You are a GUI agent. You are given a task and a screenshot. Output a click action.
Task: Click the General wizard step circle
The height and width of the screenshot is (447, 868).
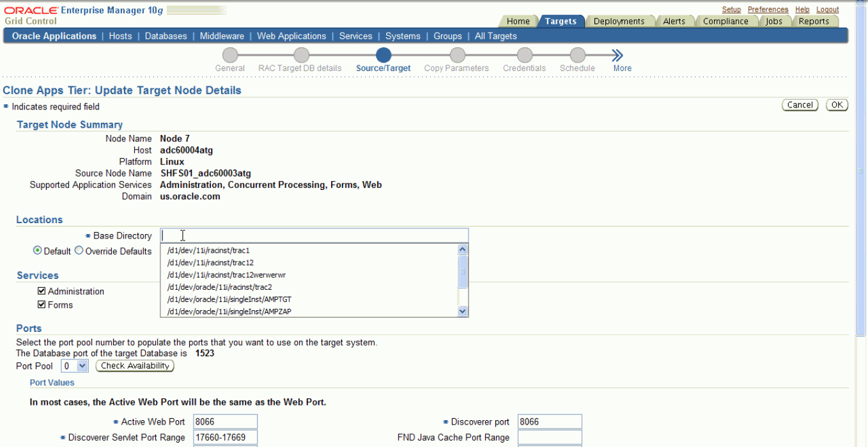230,56
